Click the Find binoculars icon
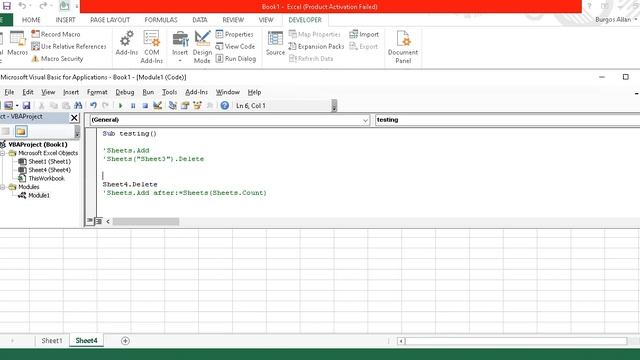This screenshot has width=640, height=360. point(78,106)
